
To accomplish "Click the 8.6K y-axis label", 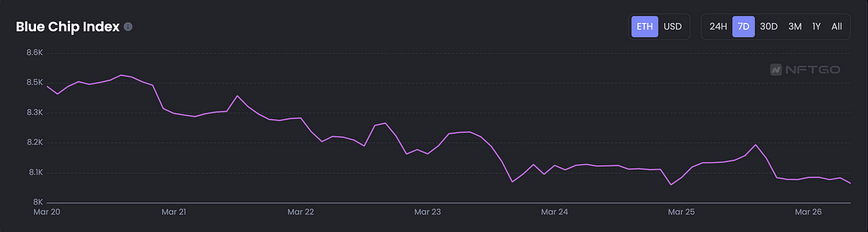I will [34, 53].
